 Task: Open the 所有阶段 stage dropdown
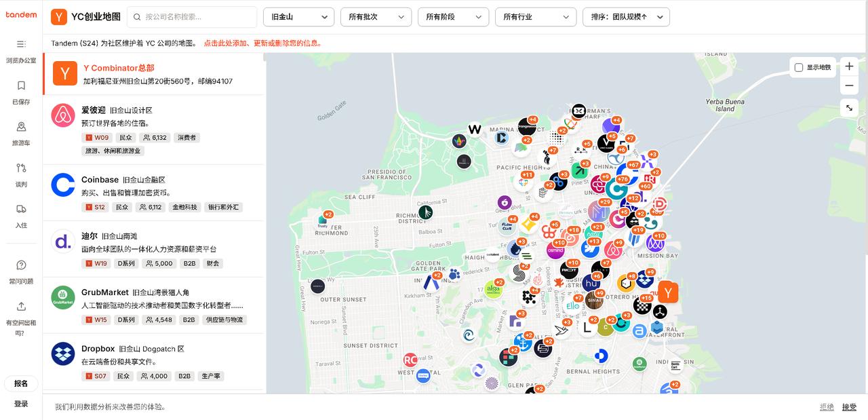[454, 17]
